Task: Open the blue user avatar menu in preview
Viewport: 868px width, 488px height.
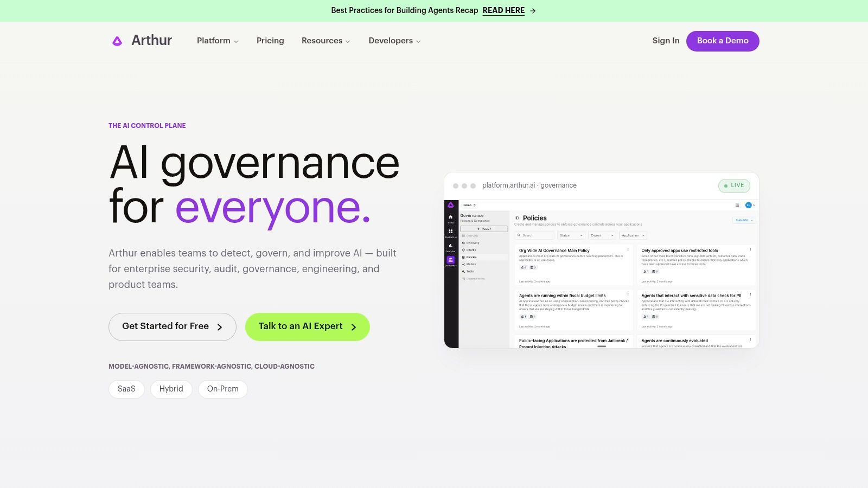Action: [750, 205]
